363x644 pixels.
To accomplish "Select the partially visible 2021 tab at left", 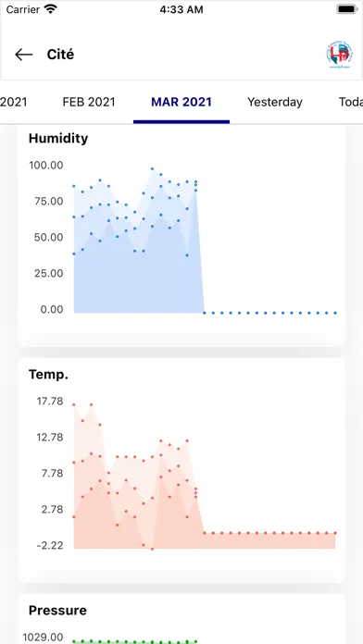I will tap(13, 102).
